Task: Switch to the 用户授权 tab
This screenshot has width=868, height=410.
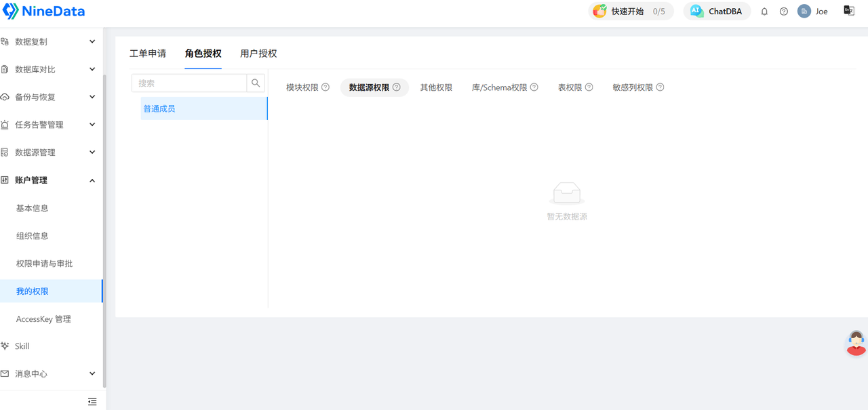Action: pyautogui.click(x=258, y=54)
